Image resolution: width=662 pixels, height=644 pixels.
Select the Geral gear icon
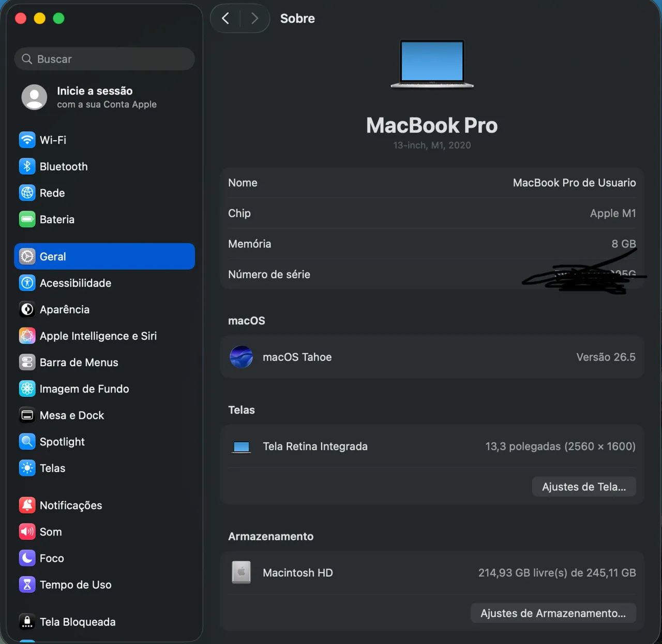pyautogui.click(x=27, y=256)
